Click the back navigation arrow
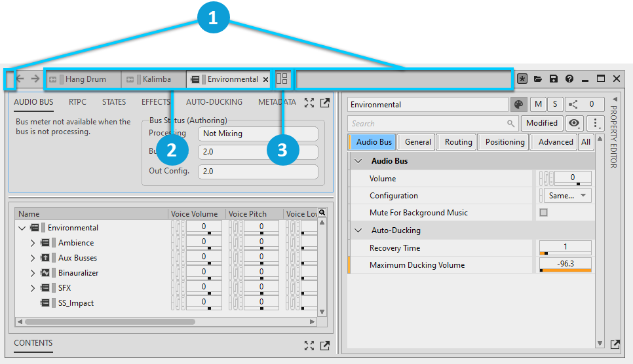633x364 pixels. pyautogui.click(x=20, y=79)
